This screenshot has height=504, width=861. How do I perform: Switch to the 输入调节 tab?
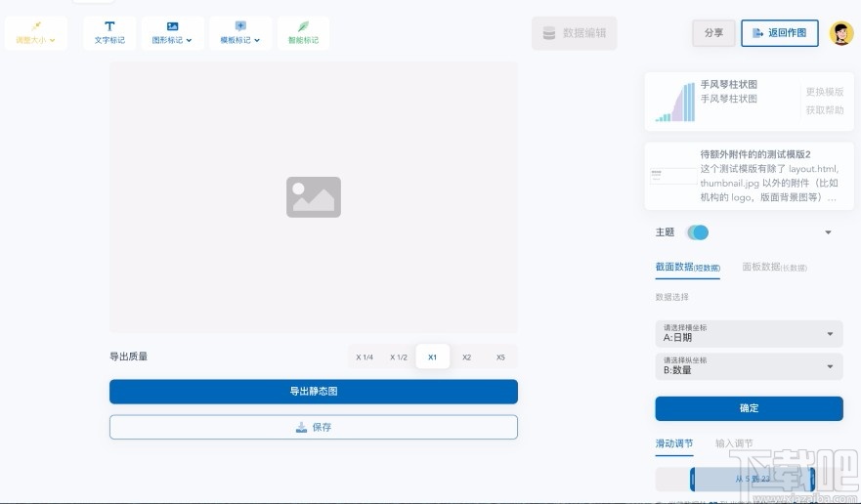[734, 443]
